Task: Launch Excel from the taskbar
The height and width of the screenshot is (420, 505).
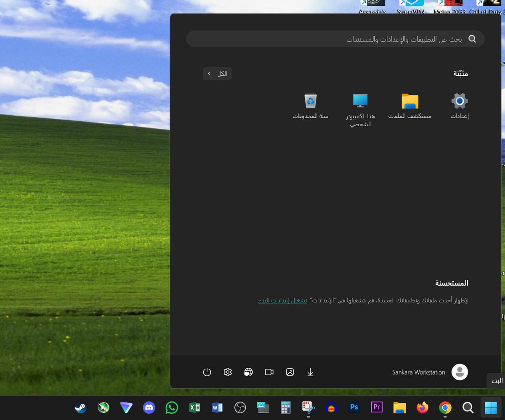Action: (194, 407)
